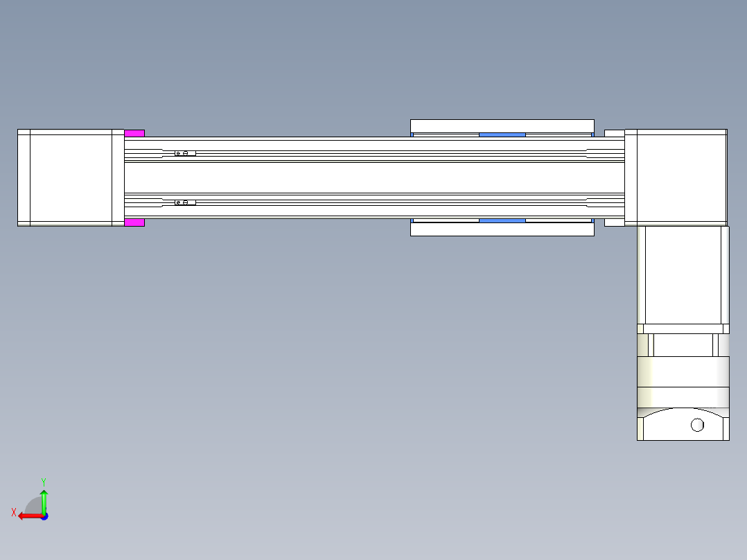The width and height of the screenshot is (747, 560).
Task: Select the upper carriage plate above the rail
Action: (x=502, y=126)
